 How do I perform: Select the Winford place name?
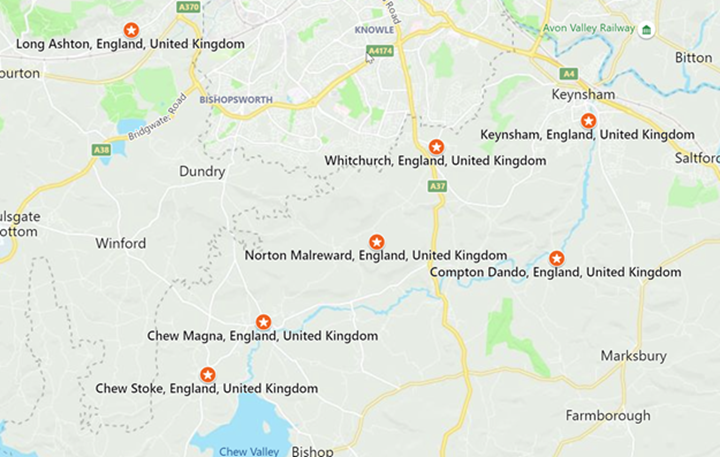121,243
